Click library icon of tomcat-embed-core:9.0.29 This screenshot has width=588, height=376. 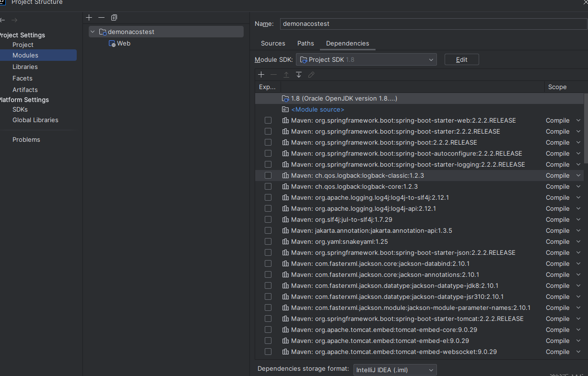point(285,330)
